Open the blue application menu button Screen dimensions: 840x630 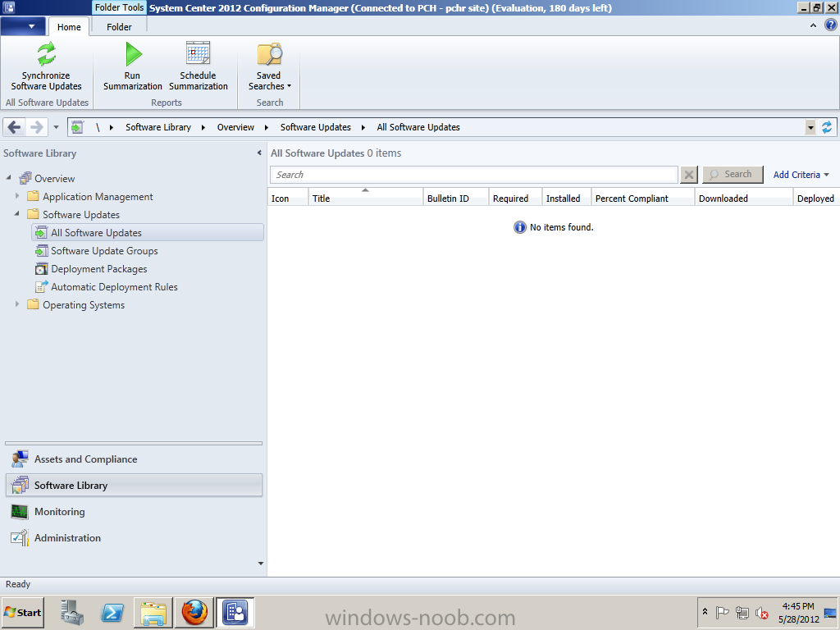[x=23, y=26]
